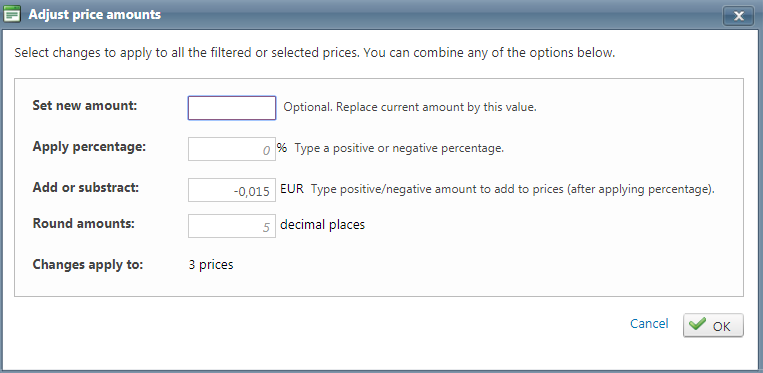Click the "3 prices" text
Screen dimensions: 763x373
(211, 265)
